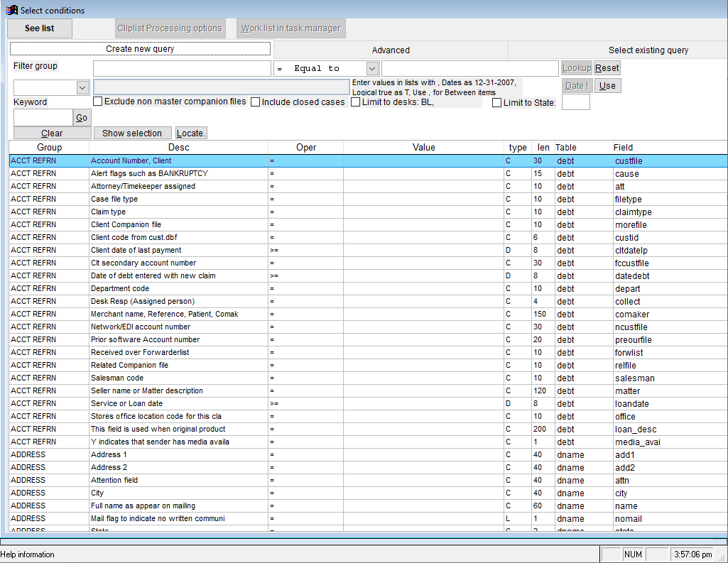Image resolution: width=728 pixels, height=563 pixels.
Task: Expand the Filter group combo box
Action: [82, 87]
